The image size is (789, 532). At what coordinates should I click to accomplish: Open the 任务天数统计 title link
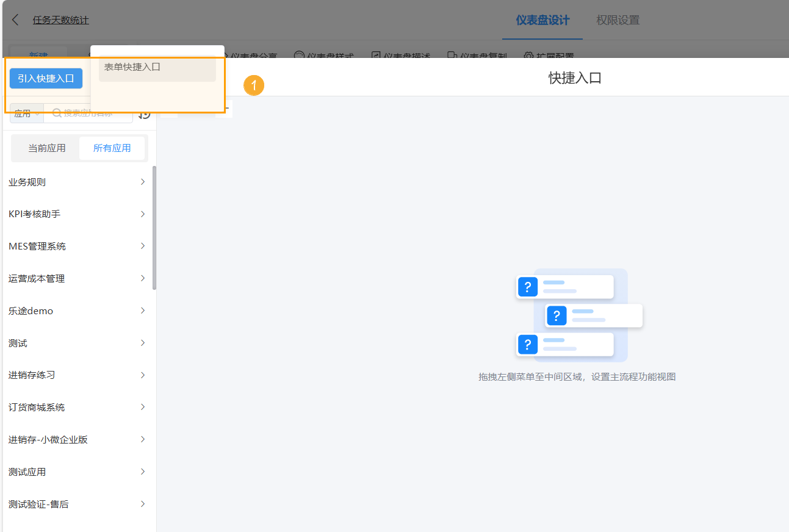60,20
